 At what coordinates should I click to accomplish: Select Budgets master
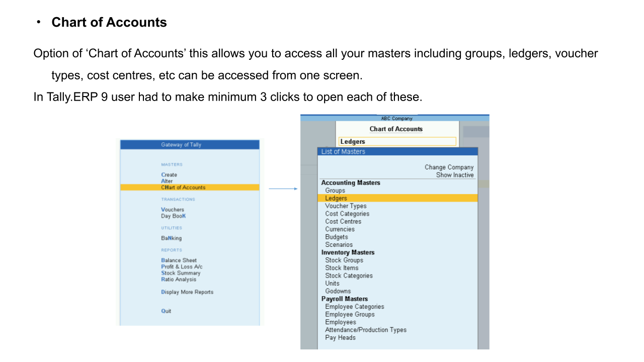tap(337, 237)
